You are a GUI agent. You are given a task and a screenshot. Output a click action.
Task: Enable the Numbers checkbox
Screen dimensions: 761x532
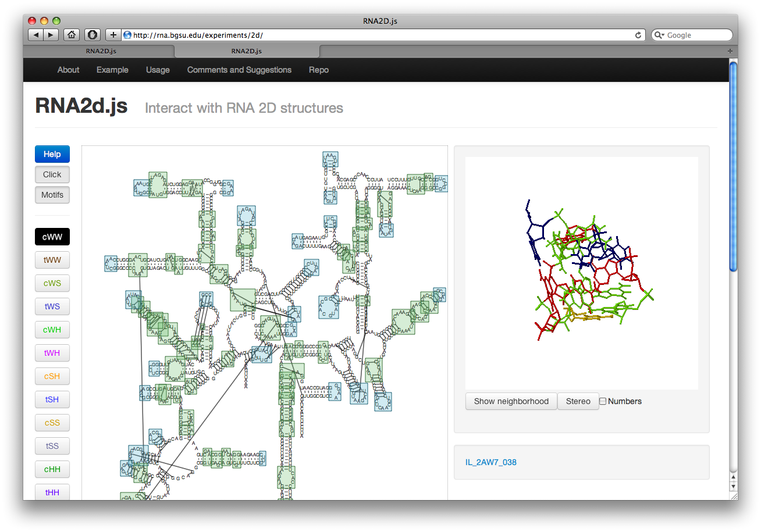point(603,401)
